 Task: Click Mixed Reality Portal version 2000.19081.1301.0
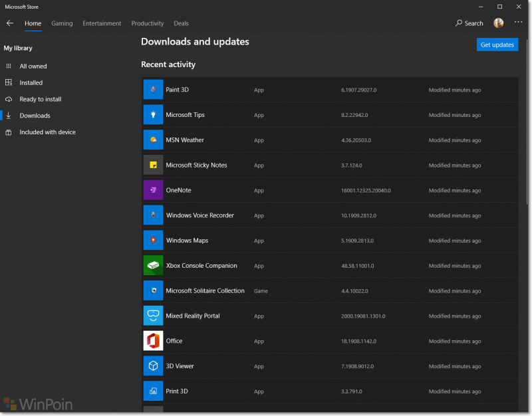click(x=363, y=316)
